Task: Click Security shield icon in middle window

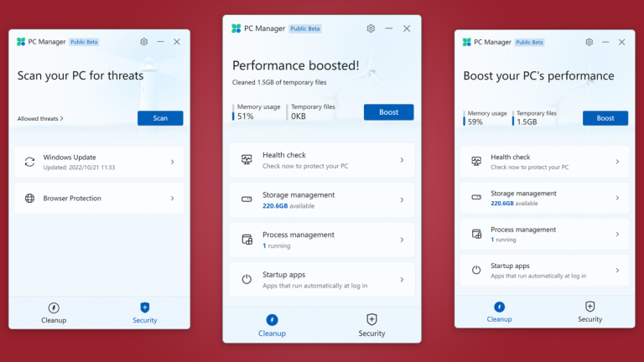Action: coord(371,319)
